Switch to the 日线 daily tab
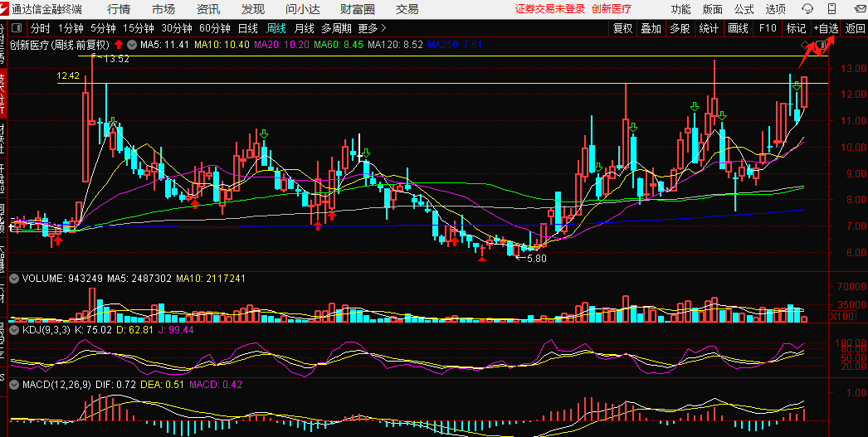868x437 pixels. [248, 29]
